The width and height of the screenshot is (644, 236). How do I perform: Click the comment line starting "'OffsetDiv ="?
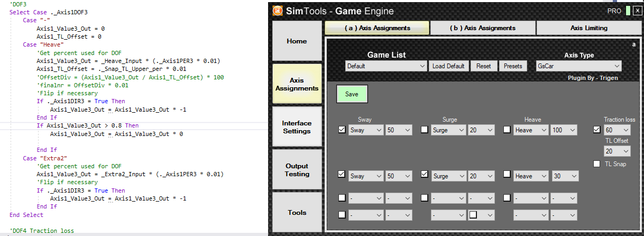pos(130,77)
